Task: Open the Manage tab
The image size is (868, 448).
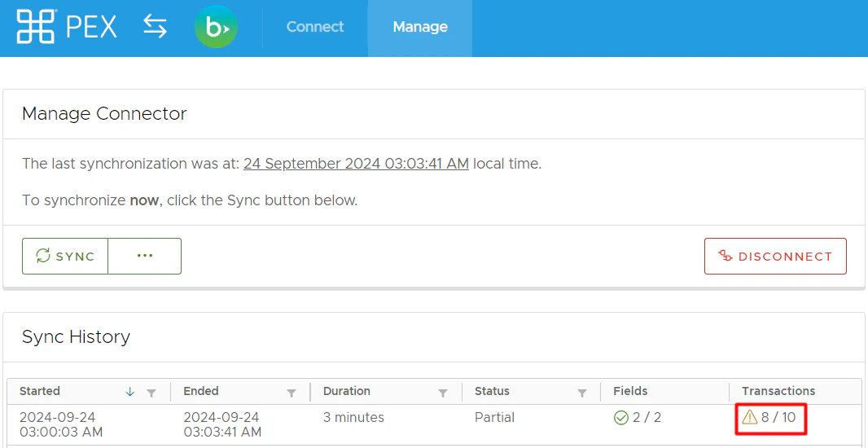Action: pos(420,27)
